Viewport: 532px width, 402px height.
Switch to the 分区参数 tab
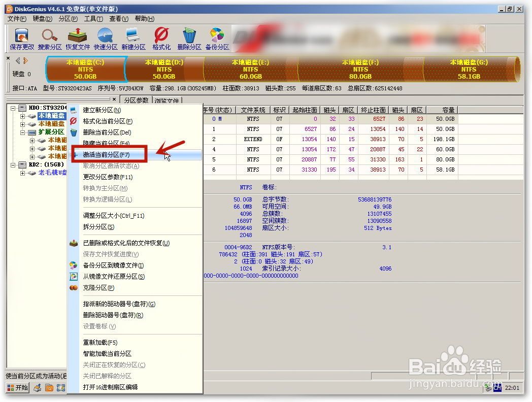[136, 100]
